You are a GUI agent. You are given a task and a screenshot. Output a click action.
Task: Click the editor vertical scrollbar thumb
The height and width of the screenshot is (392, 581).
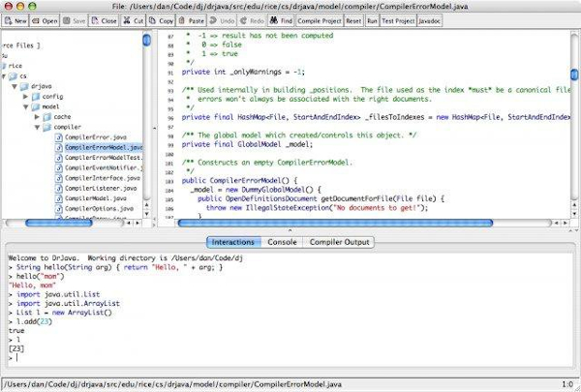574,75
